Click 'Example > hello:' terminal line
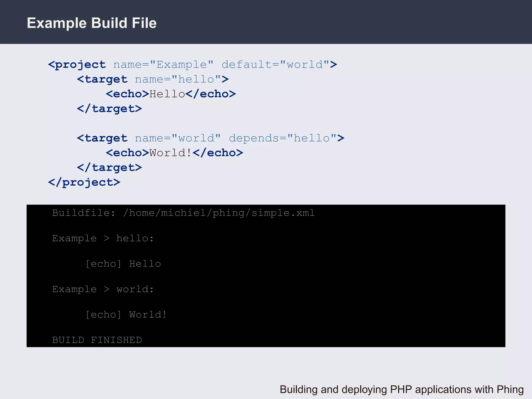Viewport: 532px width, 399px height. click(x=103, y=238)
